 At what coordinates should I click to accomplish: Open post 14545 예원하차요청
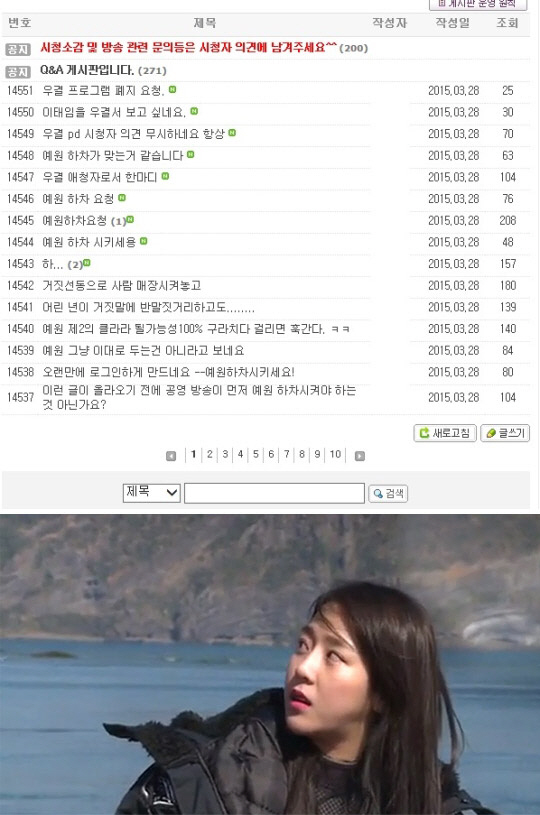click(74, 220)
